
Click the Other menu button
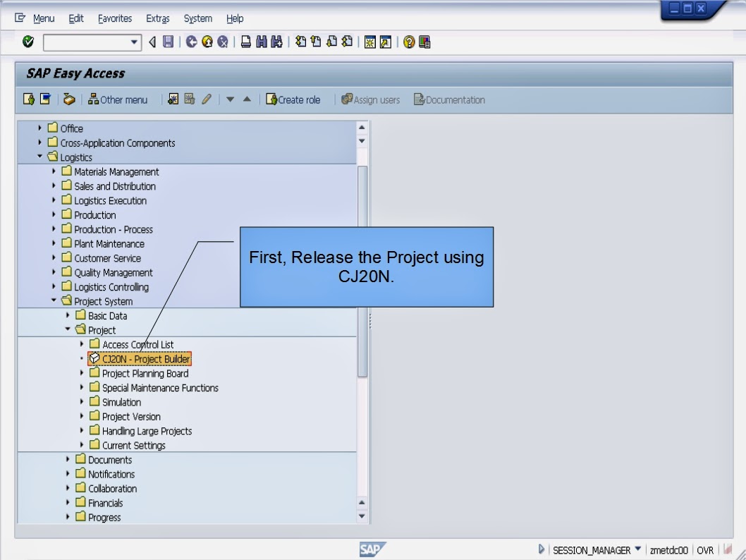tap(118, 99)
